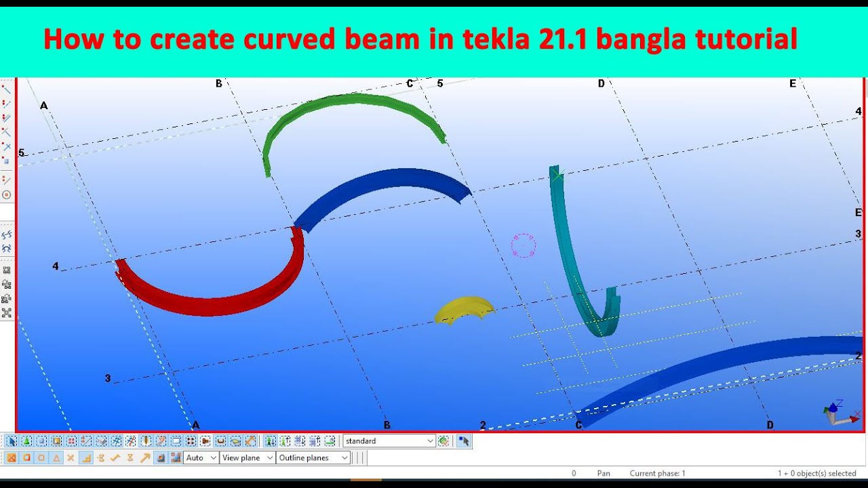Toggle the Select connections switch
Image resolution: width=868 pixels, height=488 pixels.
click(26, 441)
